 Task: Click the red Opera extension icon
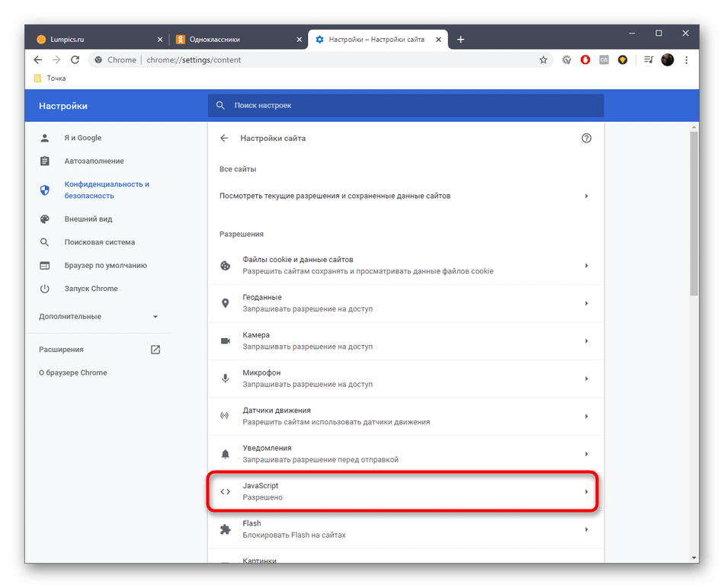(x=585, y=60)
